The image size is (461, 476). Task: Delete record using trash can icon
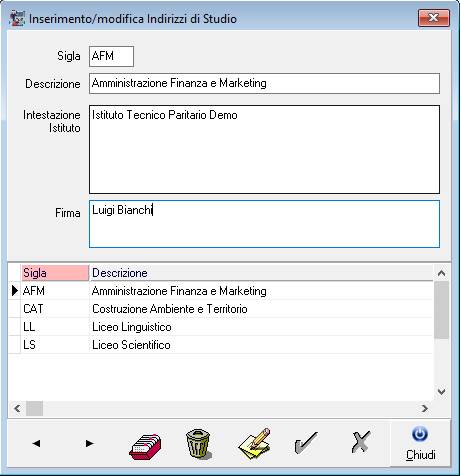pos(198,444)
